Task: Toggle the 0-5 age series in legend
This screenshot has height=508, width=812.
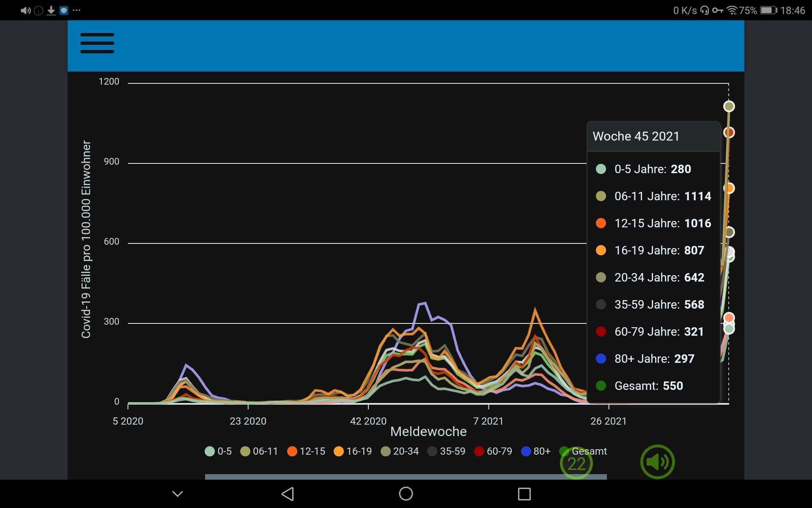Action: point(218,451)
